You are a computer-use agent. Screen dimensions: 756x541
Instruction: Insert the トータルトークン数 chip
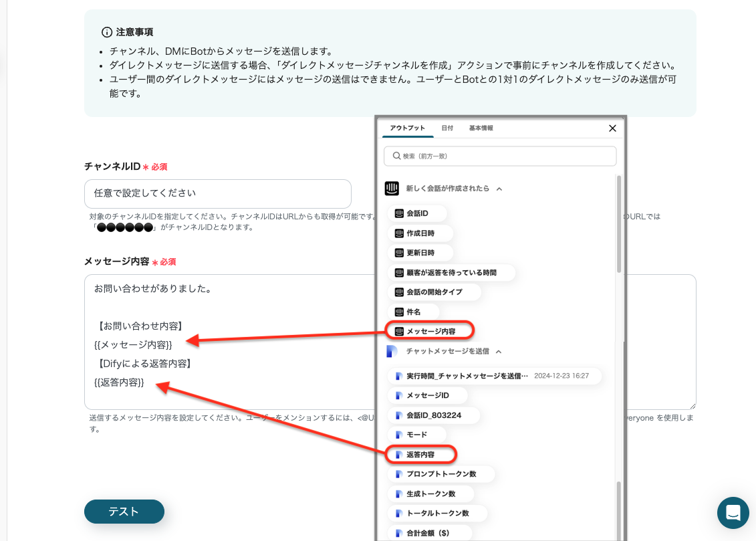pos(438,514)
